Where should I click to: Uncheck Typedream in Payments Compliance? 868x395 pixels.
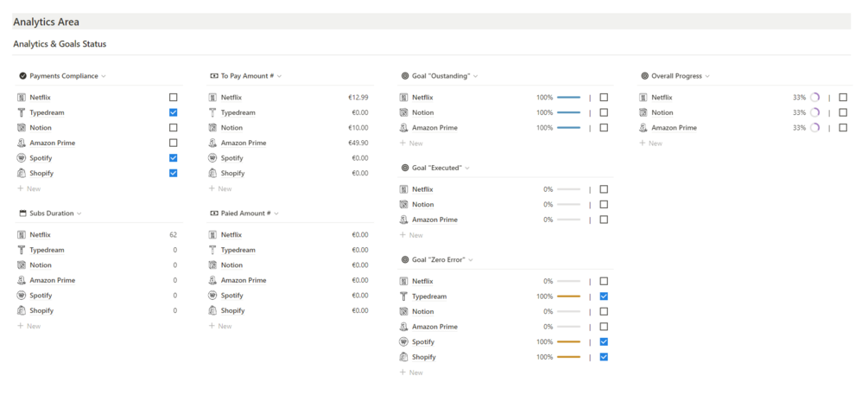[x=174, y=112]
